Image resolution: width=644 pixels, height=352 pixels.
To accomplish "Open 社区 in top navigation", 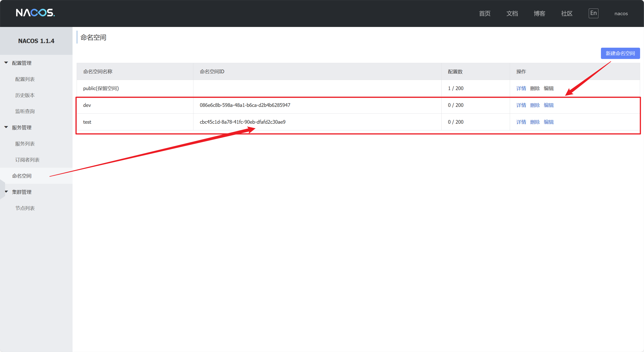I will coord(566,14).
